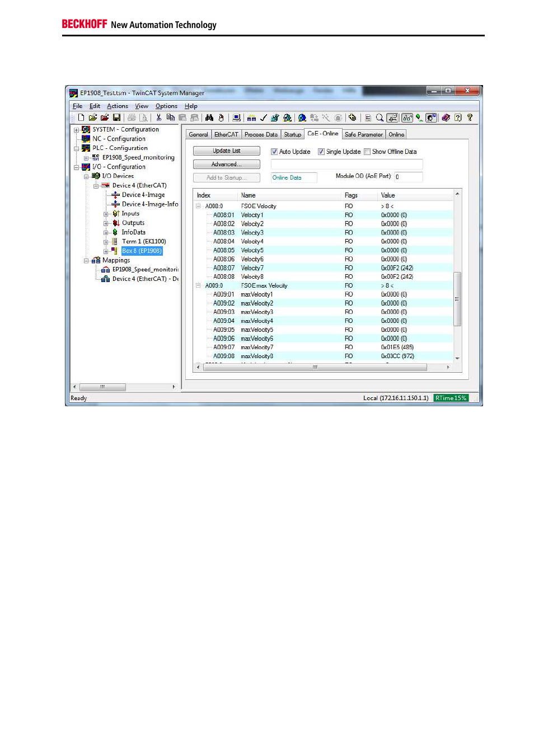Collapse the A008:0 FSOE Velocity group
Viewport: 534px width, 756px height.
[198, 206]
